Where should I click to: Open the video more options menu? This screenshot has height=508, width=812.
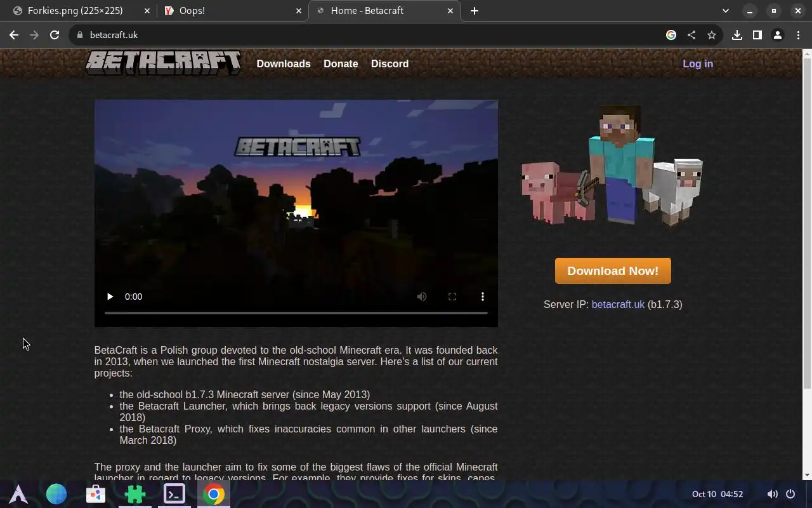(x=483, y=297)
